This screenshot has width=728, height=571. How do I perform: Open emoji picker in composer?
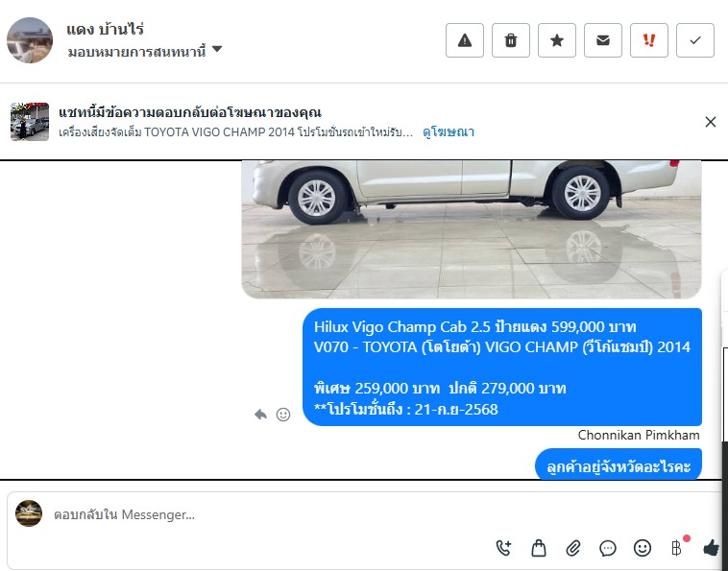point(643,548)
